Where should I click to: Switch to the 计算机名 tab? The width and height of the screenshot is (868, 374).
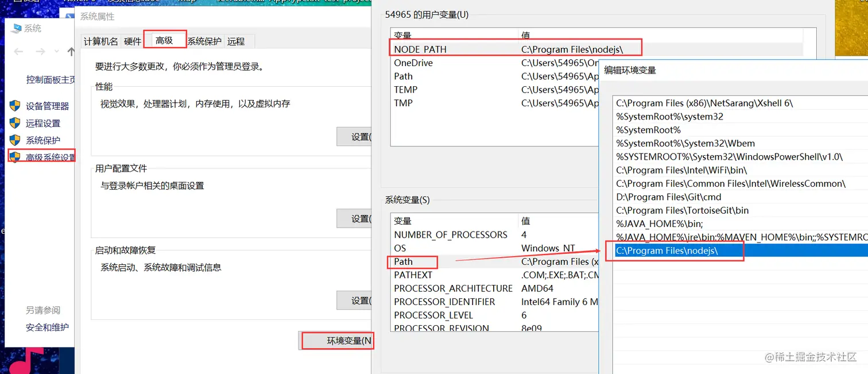coord(100,41)
